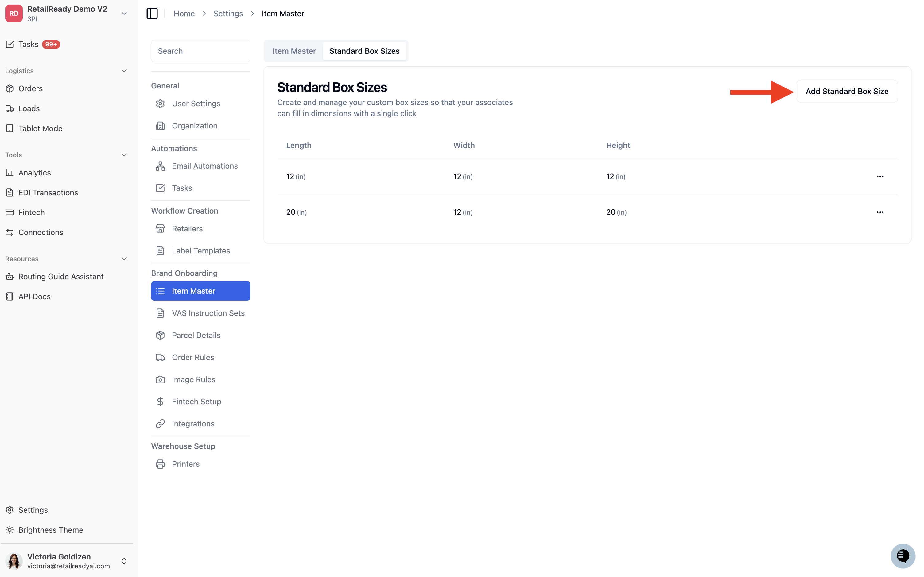Open the options menu for the 12x12x12 box

(x=880, y=176)
